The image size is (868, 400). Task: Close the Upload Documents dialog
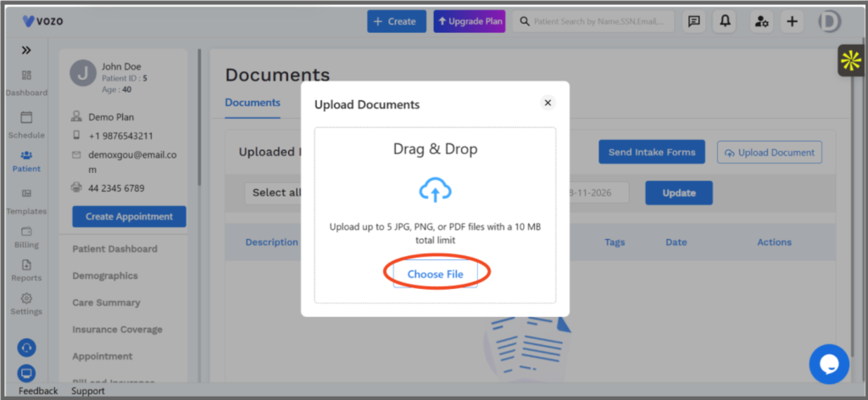pos(548,103)
